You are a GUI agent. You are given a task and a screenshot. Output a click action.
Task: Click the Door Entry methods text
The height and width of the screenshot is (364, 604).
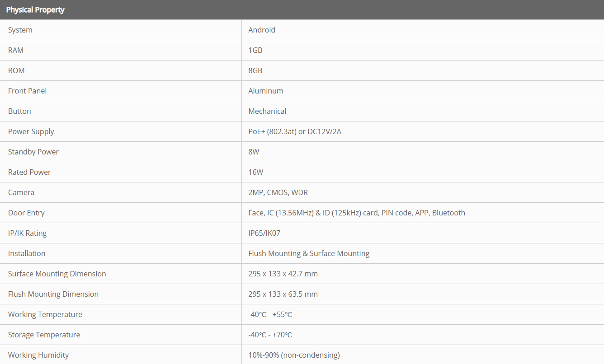(357, 213)
